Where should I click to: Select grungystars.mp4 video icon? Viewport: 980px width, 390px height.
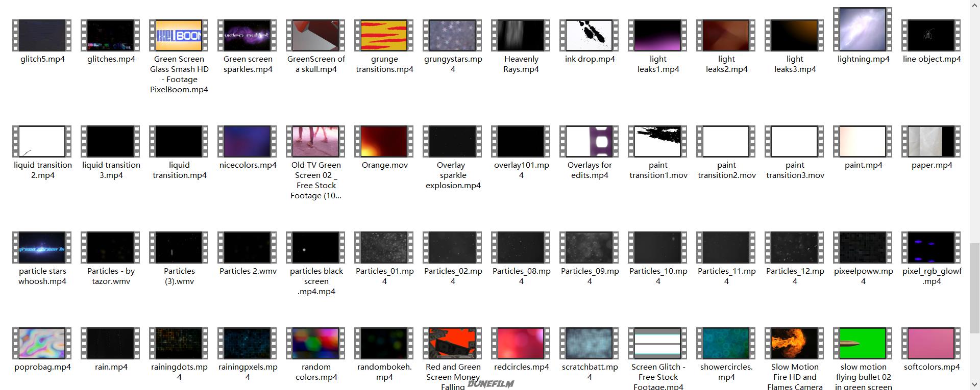pyautogui.click(x=453, y=36)
